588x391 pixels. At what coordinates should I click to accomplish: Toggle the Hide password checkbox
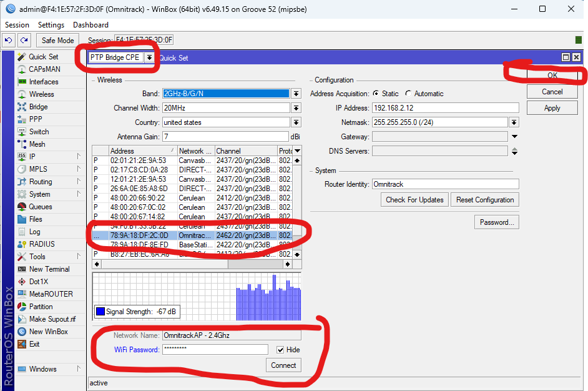(x=280, y=350)
